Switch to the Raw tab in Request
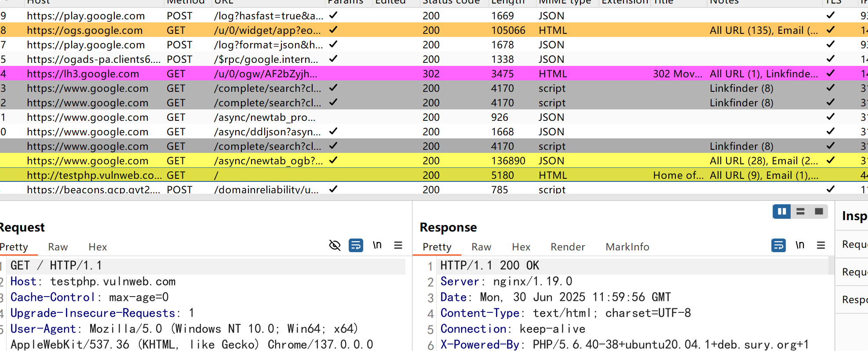Viewport: 868px width, 351px height. coord(58,247)
